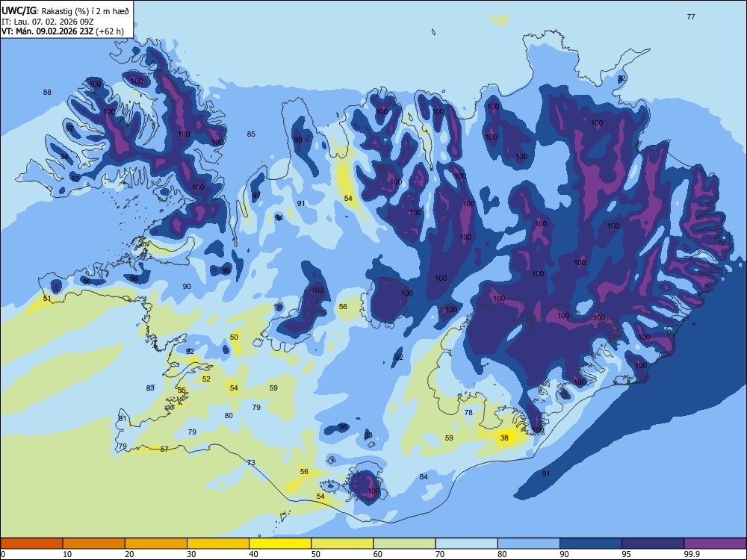The image size is (747, 560).
Task: Click the legend tick label '40'
Action: 254,554
